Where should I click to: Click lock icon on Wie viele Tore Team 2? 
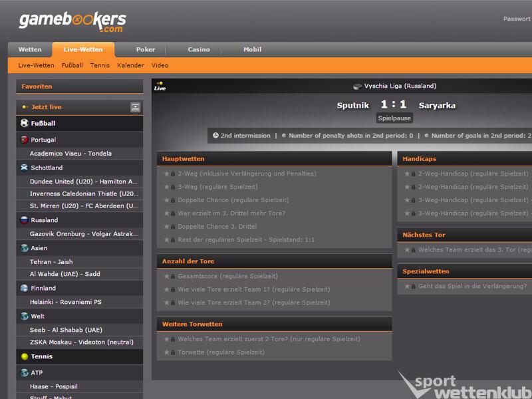pyautogui.click(x=173, y=303)
